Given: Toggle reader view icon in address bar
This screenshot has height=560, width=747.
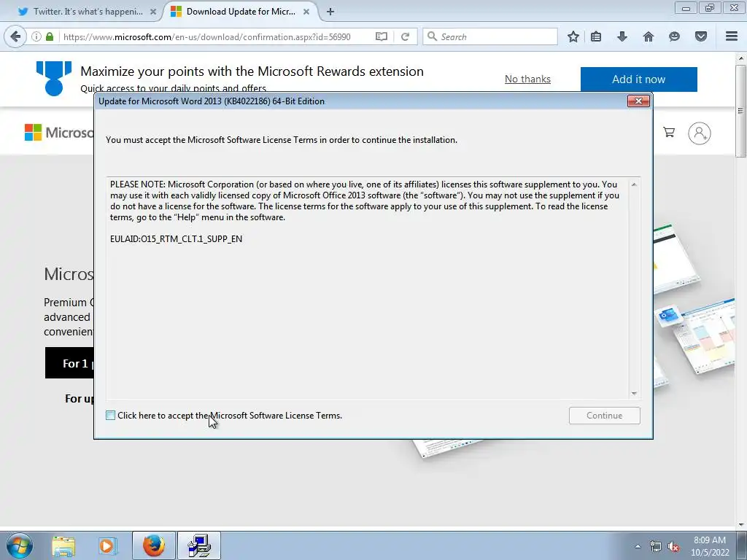Looking at the screenshot, I should point(381,36).
